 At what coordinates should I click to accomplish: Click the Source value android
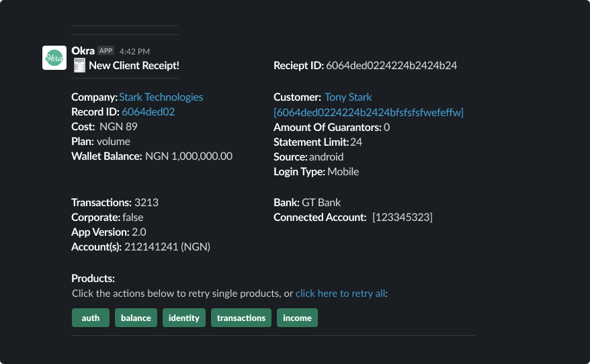tap(326, 156)
